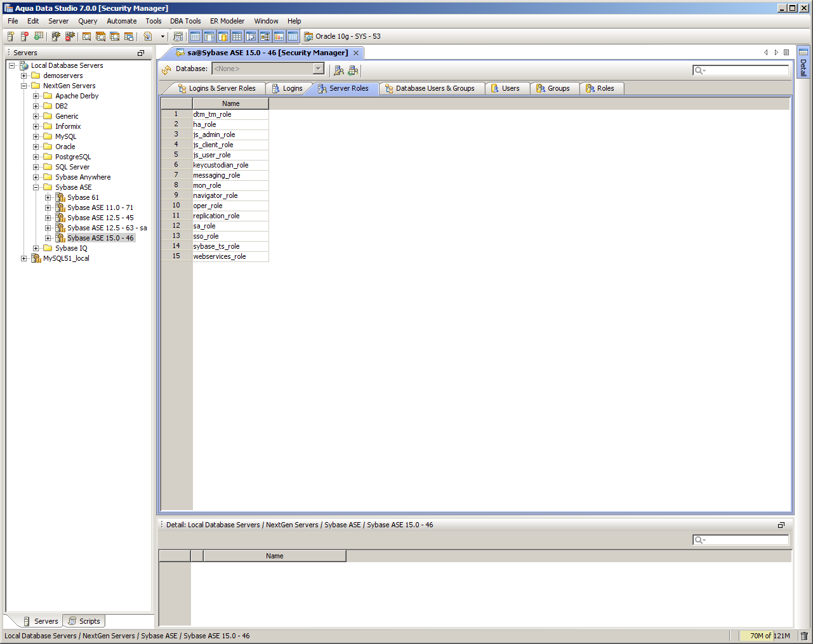813x644 pixels.
Task: Restore the Servers panel with its header icon
Action: coord(141,53)
